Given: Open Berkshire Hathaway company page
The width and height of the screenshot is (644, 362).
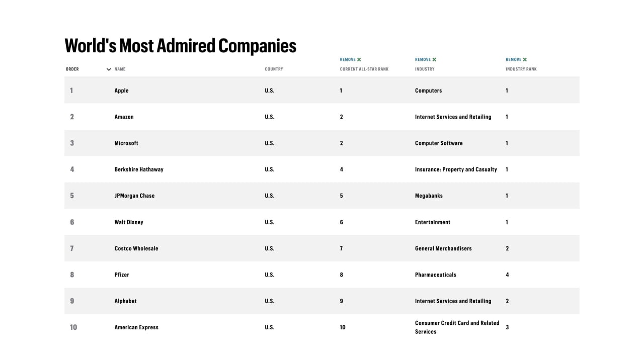Looking at the screenshot, I should coord(139,169).
